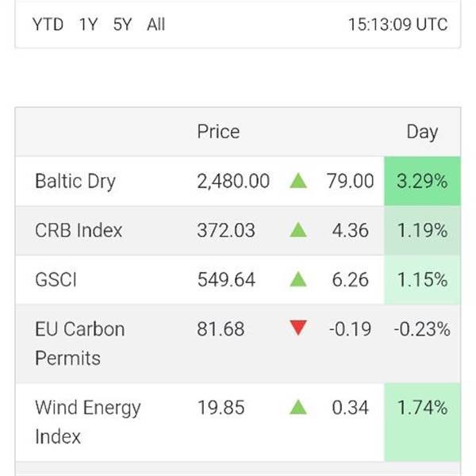Sort the table by Price column header
Viewport: 476px width, 476px height.
(x=218, y=132)
